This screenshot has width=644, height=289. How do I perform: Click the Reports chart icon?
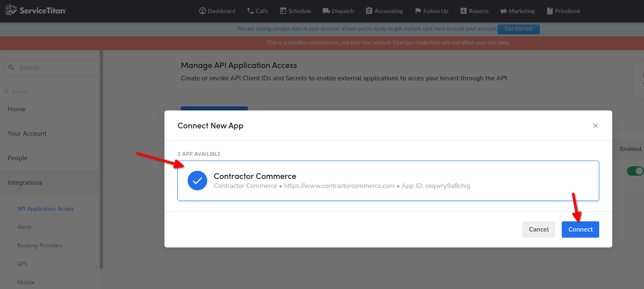point(463,11)
